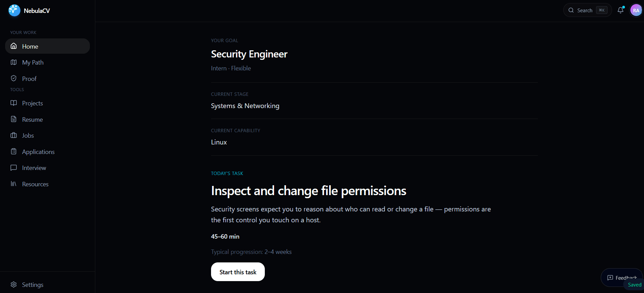This screenshot has width=644, height=293.
Task: Open notifications bell icon
Action: tap(621, 10)
